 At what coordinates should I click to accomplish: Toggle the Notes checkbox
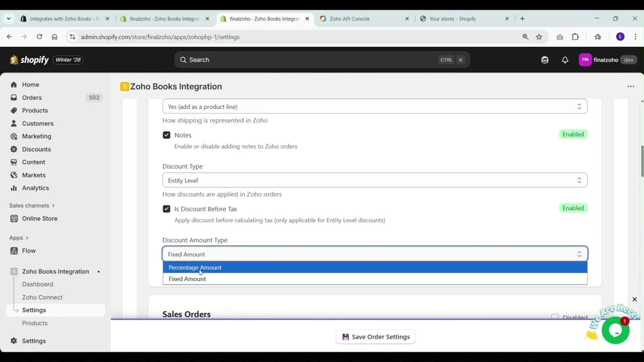click(x=166, y=135)
